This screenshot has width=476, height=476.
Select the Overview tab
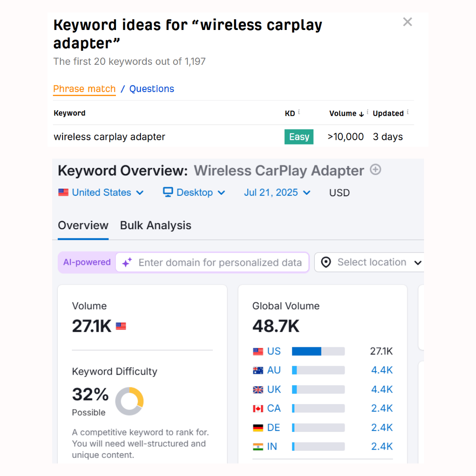click(83, 226)
